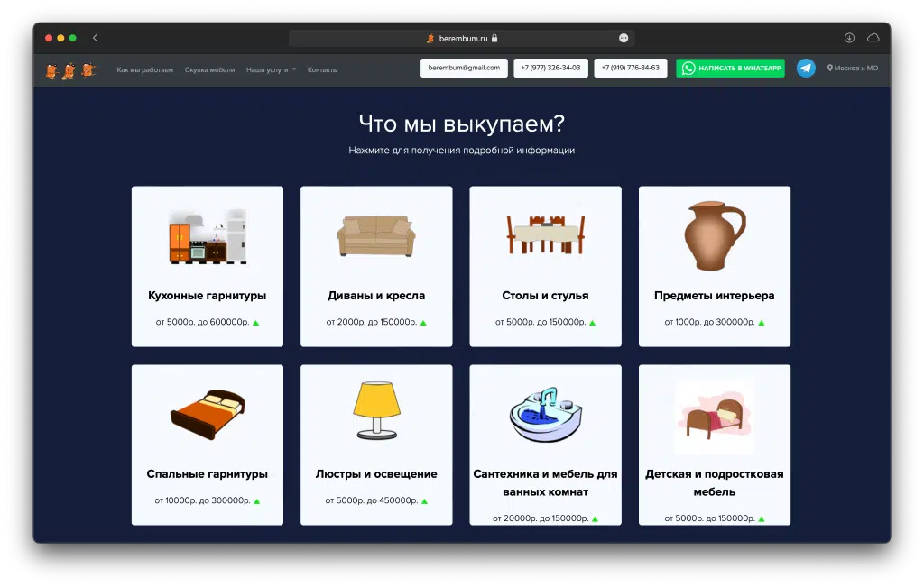Click the clay jug illustration
The image size is (924, 587).
(715, 236)
